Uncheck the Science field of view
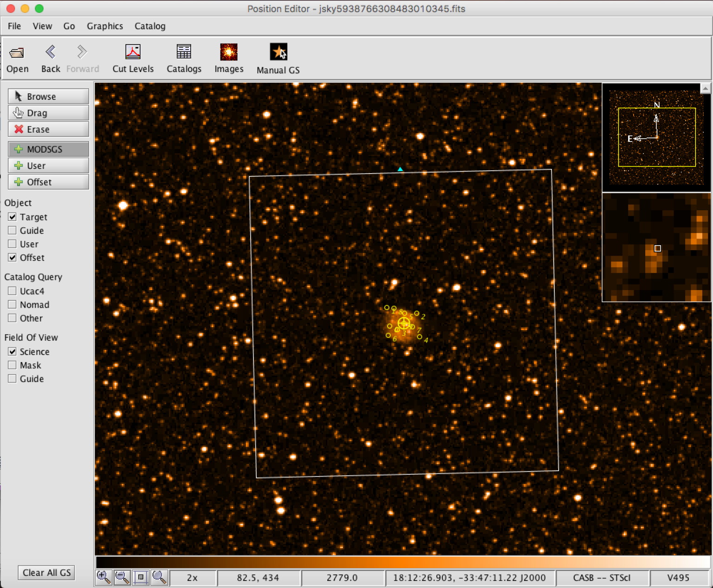The height and width of the screenshot is (588, 713). coord(13,351)
